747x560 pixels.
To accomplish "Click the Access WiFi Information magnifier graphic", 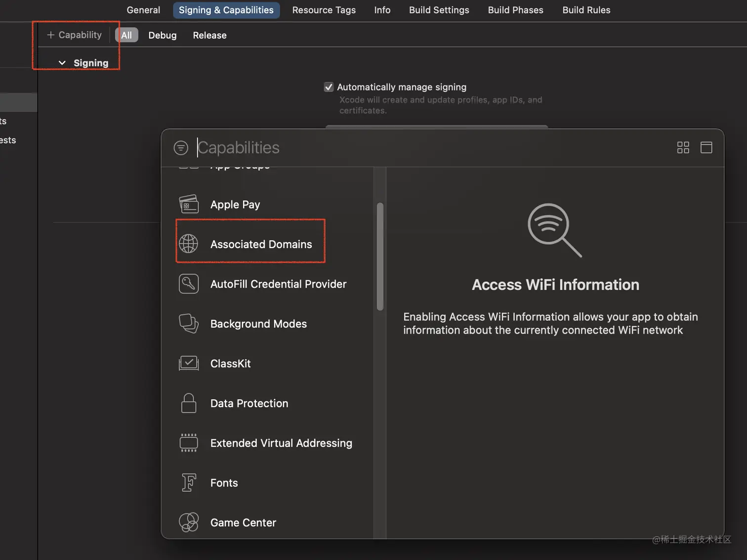I will (x=555, y=230).
